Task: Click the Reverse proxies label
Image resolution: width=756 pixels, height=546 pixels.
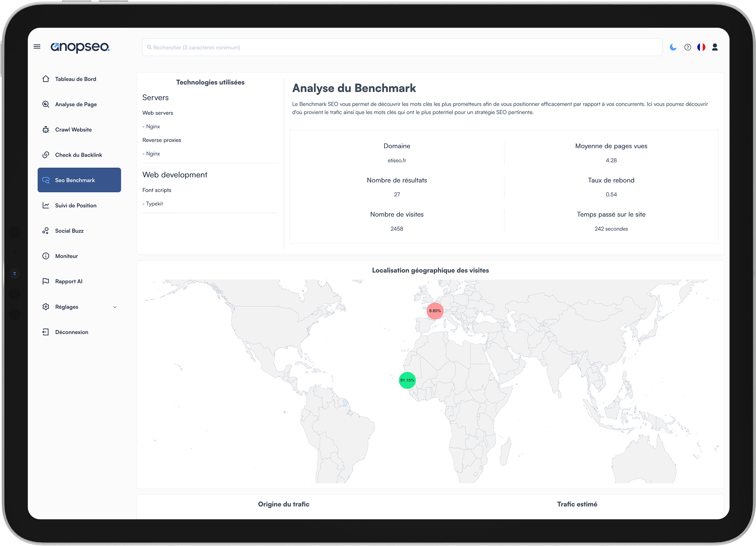Action: (x=162, y=140)
